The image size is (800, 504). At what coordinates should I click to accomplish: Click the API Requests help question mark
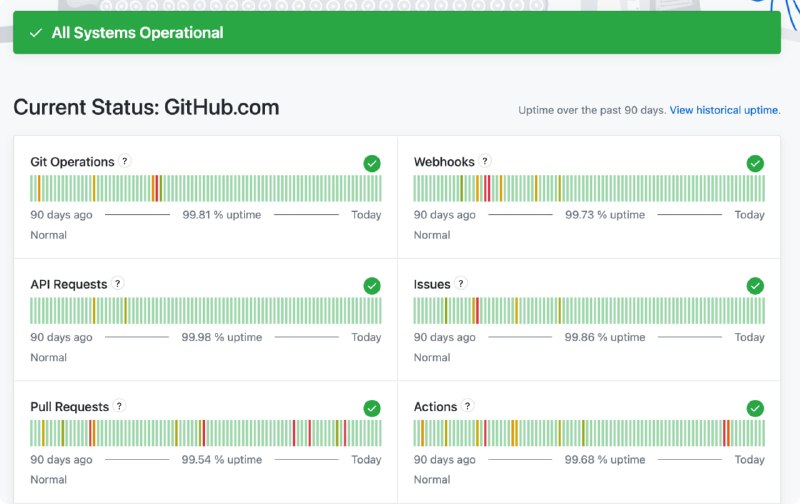118,283
